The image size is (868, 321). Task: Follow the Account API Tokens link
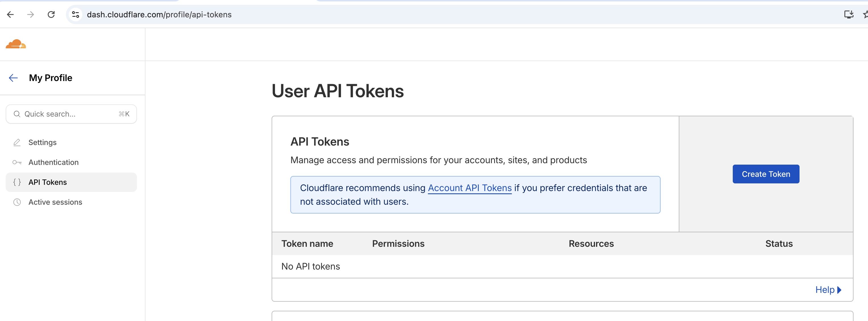(469, 188)
